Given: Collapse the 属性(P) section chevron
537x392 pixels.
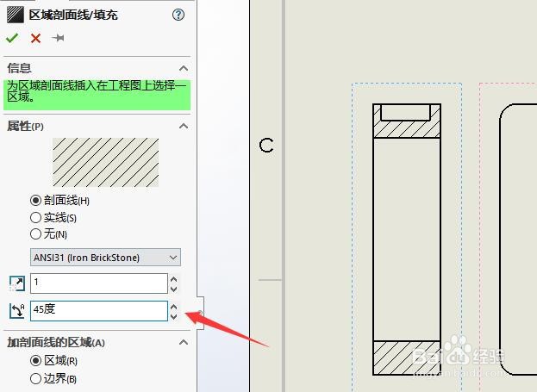Looking at the screenshot, I should pos(184,126).
